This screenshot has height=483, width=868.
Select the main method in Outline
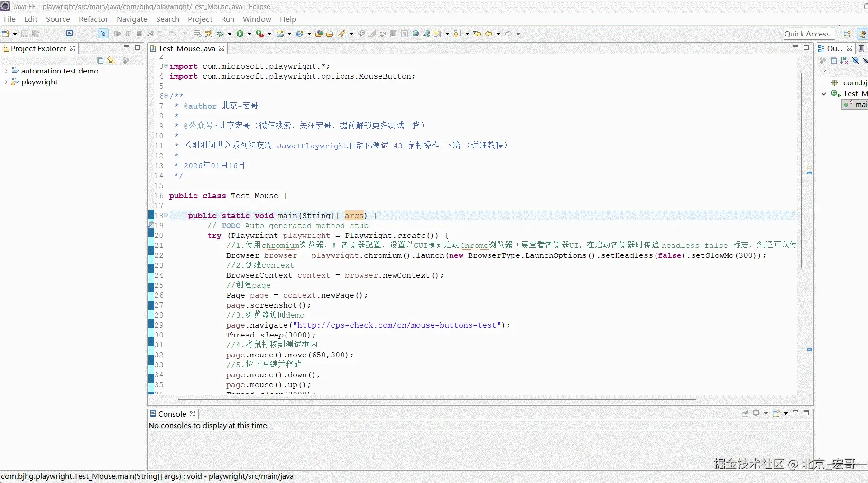(x=859, y=105)
